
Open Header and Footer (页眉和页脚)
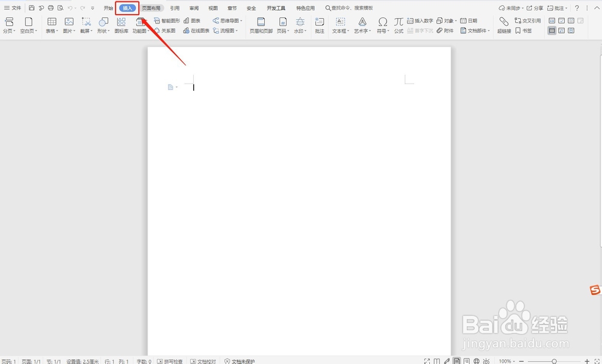click(261, 25)
